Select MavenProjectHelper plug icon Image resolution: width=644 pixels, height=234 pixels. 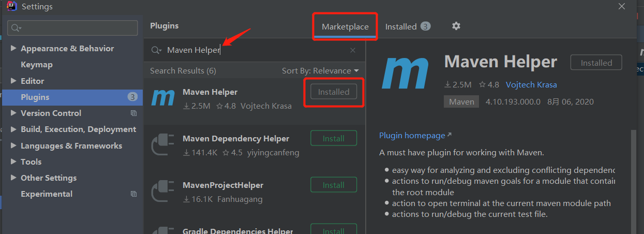click(x=163, y=191)
